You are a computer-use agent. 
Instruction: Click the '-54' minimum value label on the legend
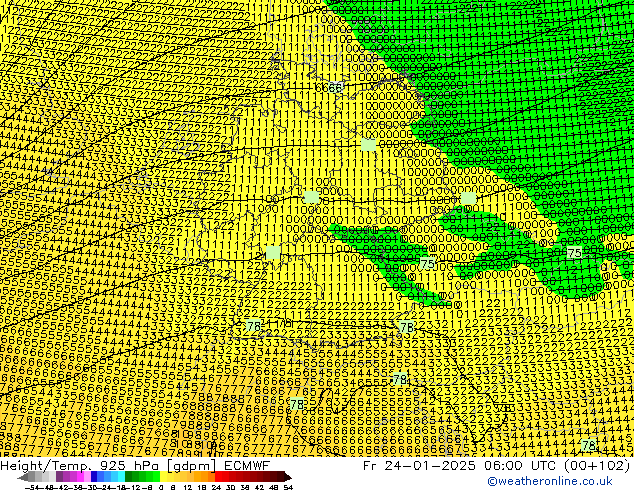click(x=32, y=487)
